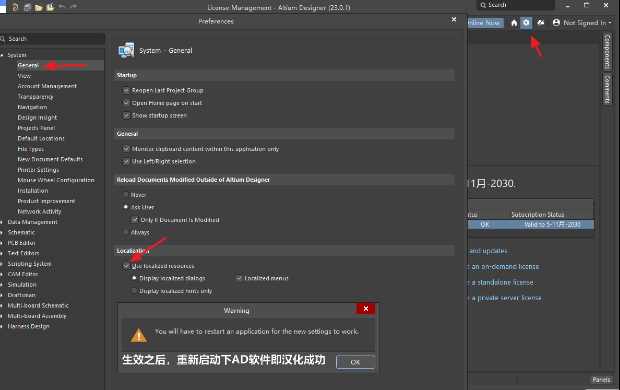Toggle Localized menus checkbox

[239, 278]
